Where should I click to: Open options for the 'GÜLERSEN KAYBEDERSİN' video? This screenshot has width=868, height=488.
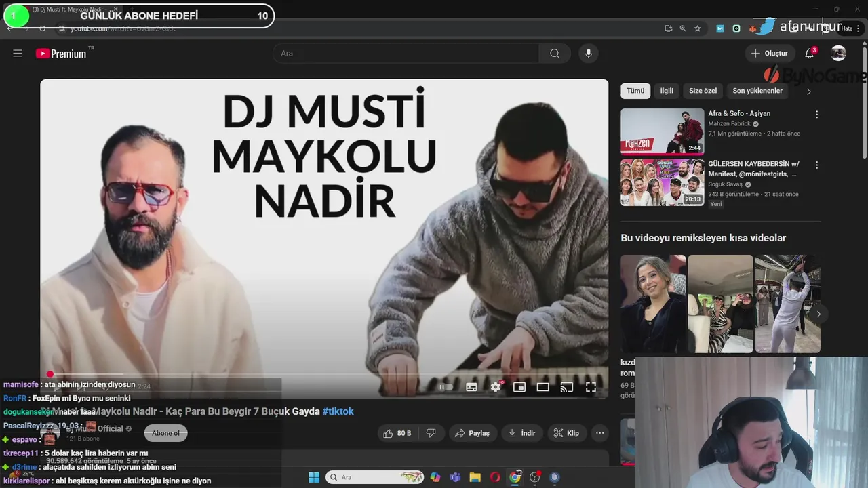point(816,165)
